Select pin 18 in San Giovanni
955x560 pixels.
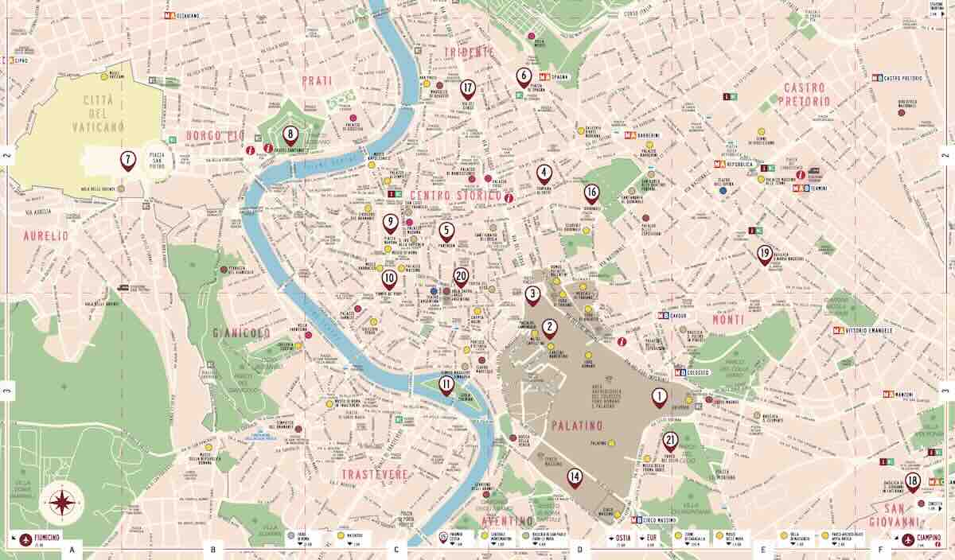[x=913, y=481]
